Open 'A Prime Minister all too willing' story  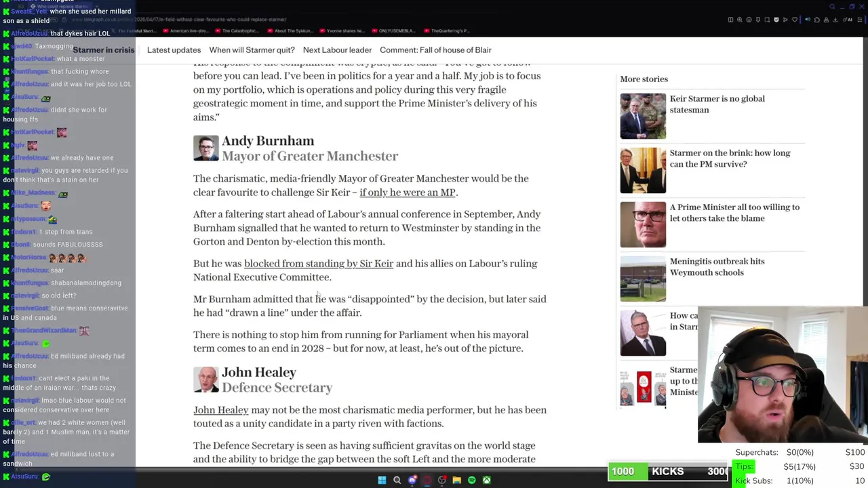coord(734,213)
